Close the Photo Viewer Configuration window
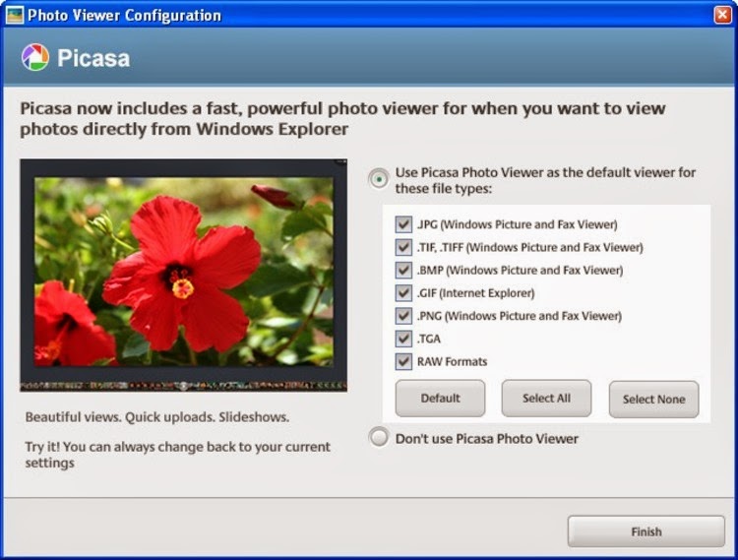 [x=722, y=15]
